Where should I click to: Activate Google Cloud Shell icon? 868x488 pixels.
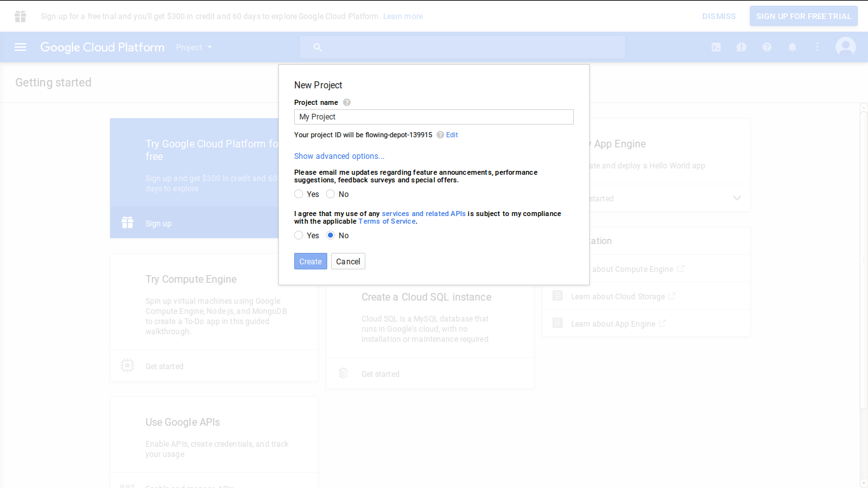click(716, 47)
